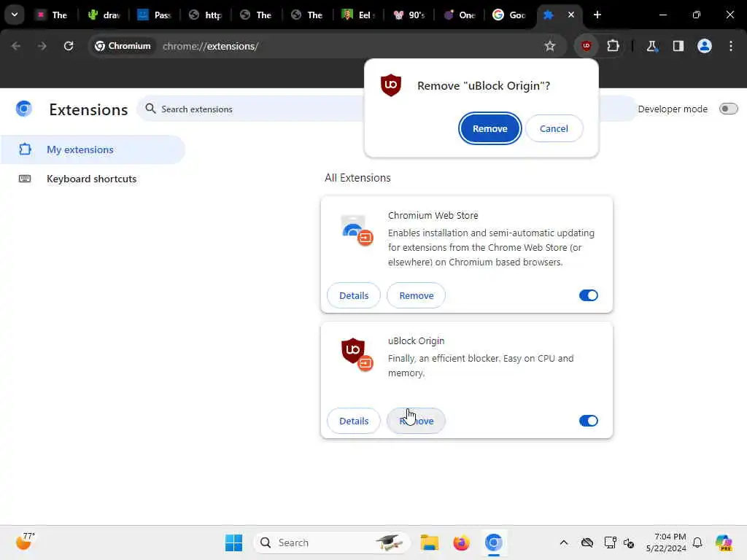This screenshot has width=747, height=560.
Task: Open a new tab with plus button
Action: (x=597, y=15)
